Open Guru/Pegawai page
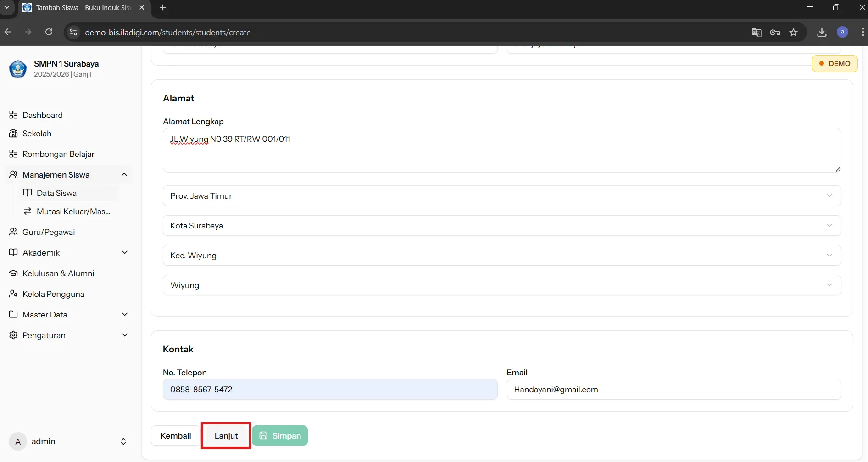 click(49, 232)
